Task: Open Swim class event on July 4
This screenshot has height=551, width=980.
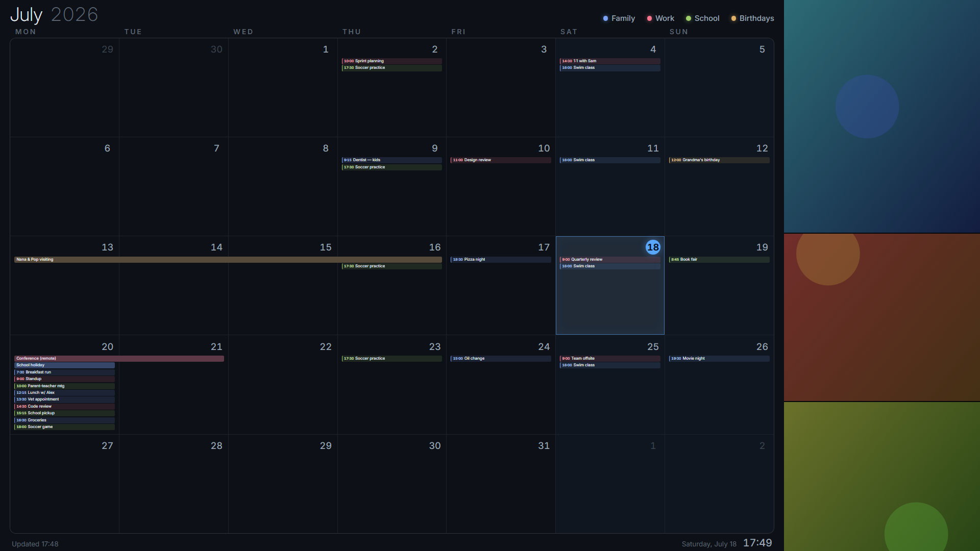Action: point(610,68)
